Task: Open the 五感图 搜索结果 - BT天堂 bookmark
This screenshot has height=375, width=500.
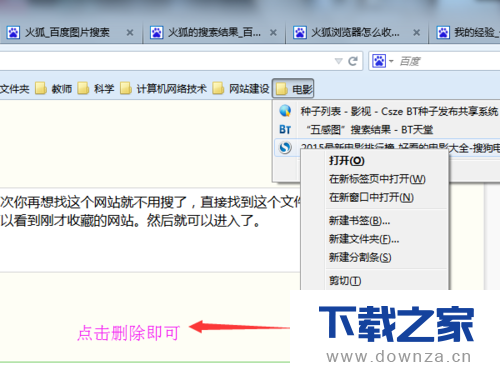Action: point(387,129)
